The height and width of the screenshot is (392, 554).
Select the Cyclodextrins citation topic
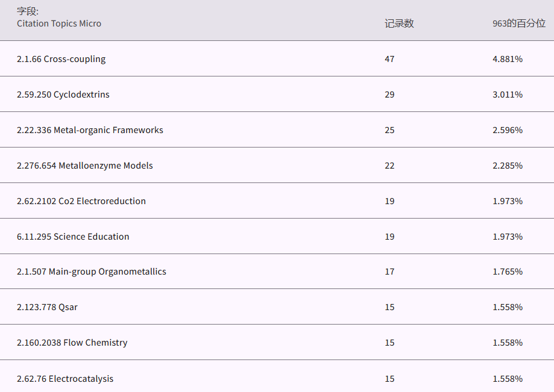[x=63, y=95]
